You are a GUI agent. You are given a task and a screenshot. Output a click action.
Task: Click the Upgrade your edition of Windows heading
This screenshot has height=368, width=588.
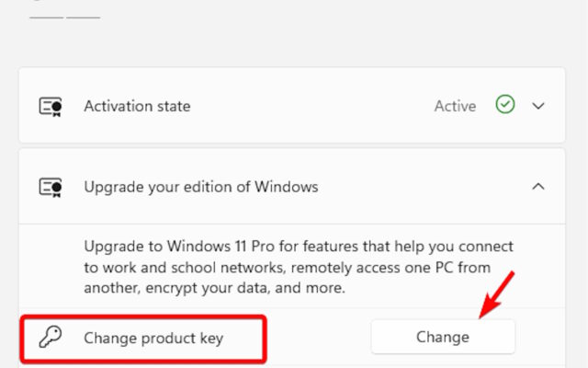coord(200,187)
